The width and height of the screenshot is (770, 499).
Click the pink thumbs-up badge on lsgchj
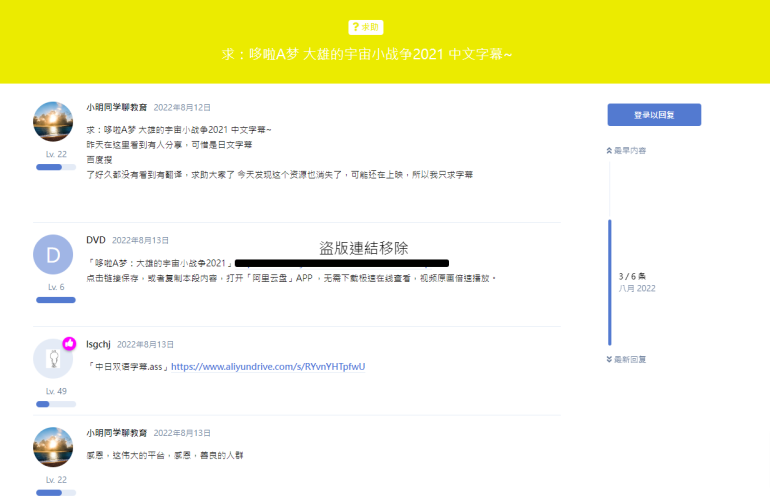tap(69, 343)
